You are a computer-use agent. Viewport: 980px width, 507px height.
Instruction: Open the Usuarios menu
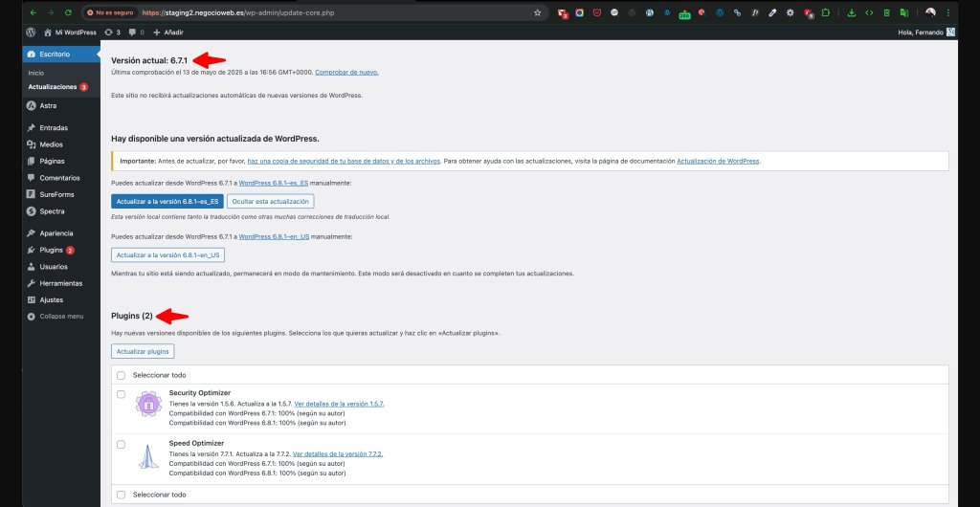click(61, 267)
